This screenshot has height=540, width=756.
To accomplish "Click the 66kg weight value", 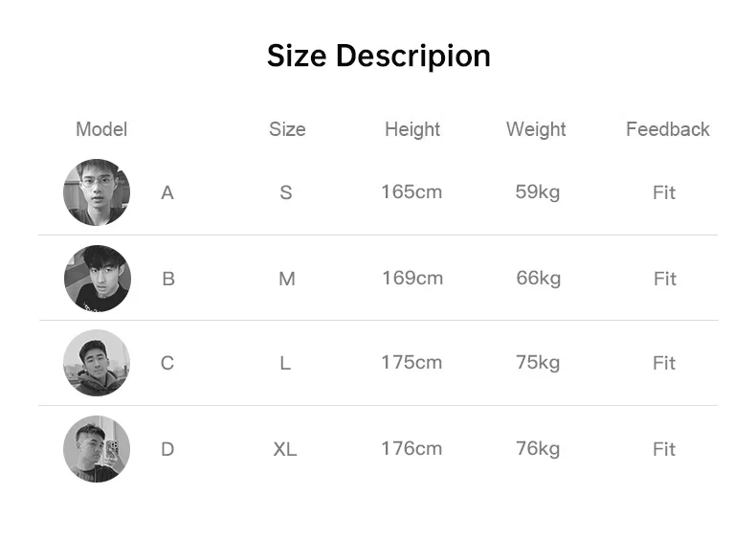I will pyautogui.click(x=538, y=278).
